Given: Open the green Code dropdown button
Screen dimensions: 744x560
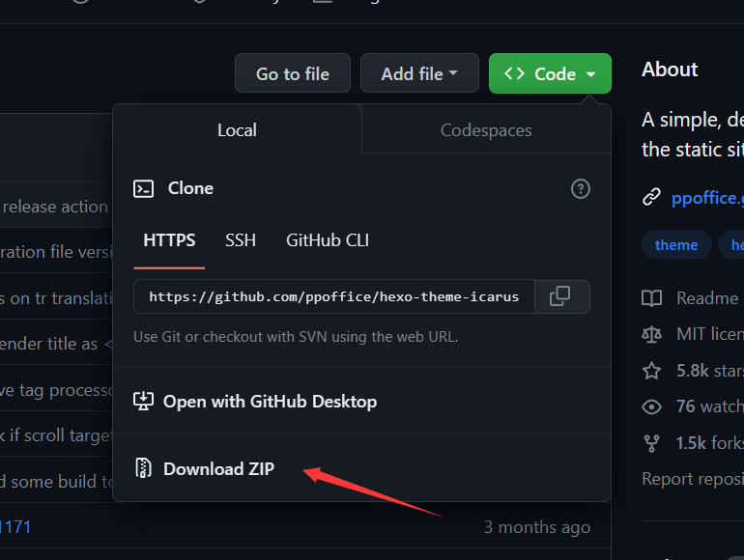Looking at the screenshot, I should pyautogui.click(x=550, y=73).
